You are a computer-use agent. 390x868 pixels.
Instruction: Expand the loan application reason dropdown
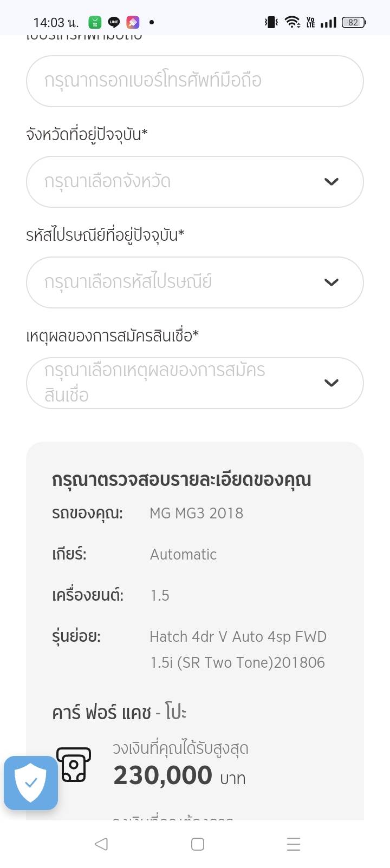point(194,383)
